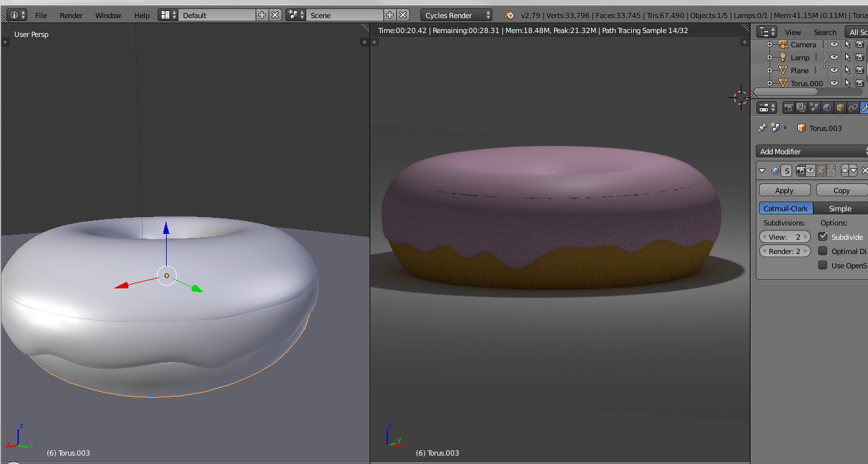This screenshot has height=464, width=868.
Task: Click the View subdivisions stepper field
Action: pyautogui.click(x=784, y=237)
